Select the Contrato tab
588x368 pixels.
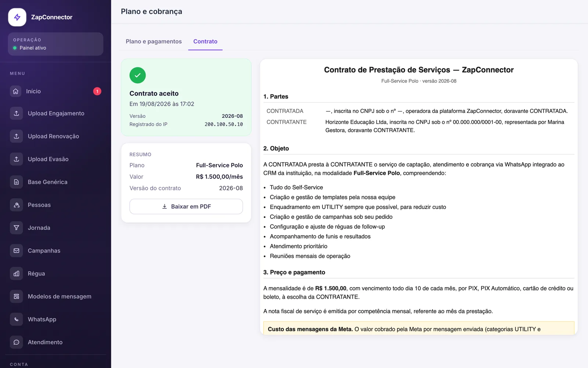pyautogui.click(x=205, y=42)
